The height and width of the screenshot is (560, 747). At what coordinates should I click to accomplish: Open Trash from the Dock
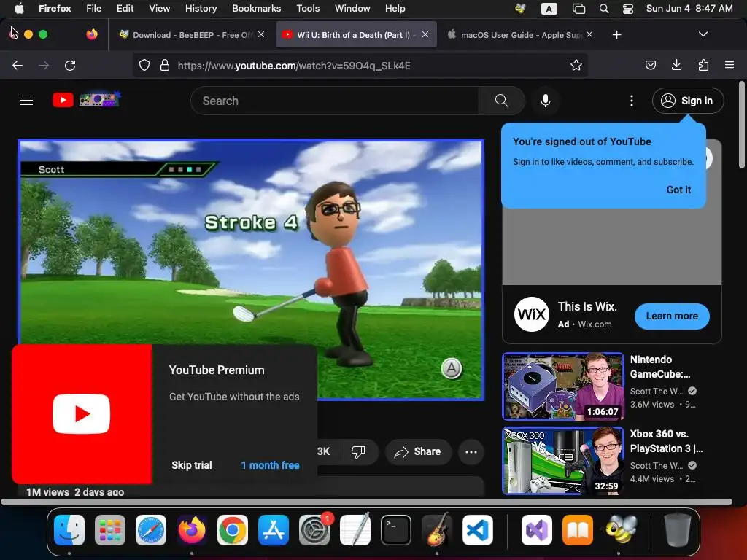(x=677, y=530)
